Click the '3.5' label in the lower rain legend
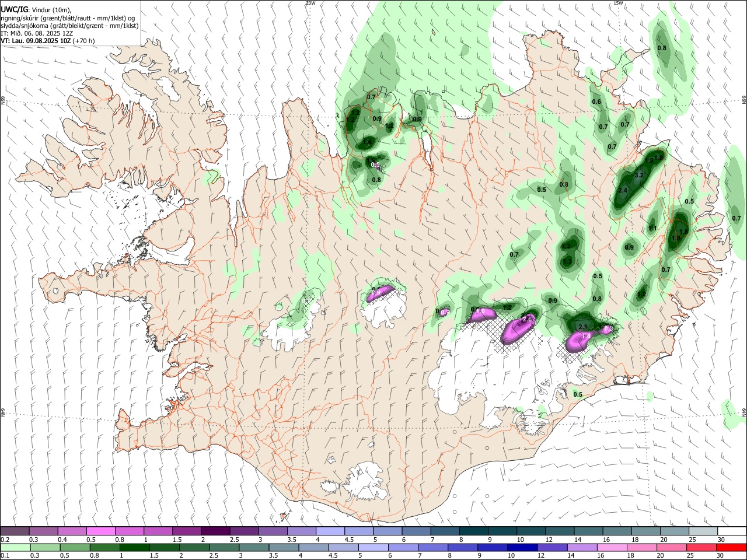Screen dimensions: 747x560 [x=273, y=556]
